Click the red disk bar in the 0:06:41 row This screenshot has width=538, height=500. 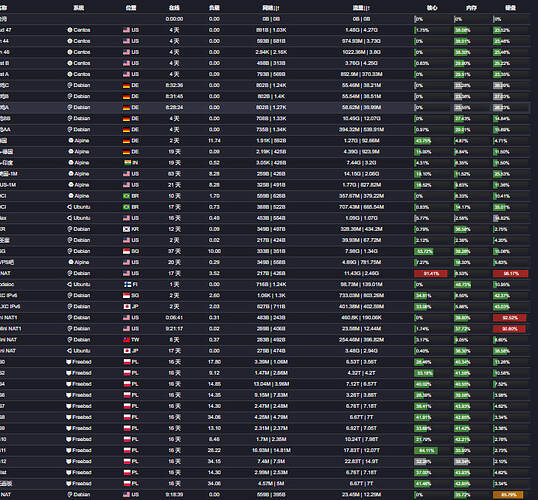510,317
